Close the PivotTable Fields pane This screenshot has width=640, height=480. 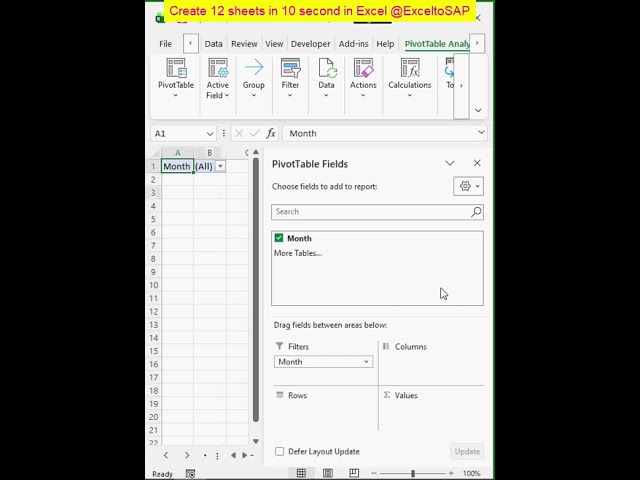[477, 163]
